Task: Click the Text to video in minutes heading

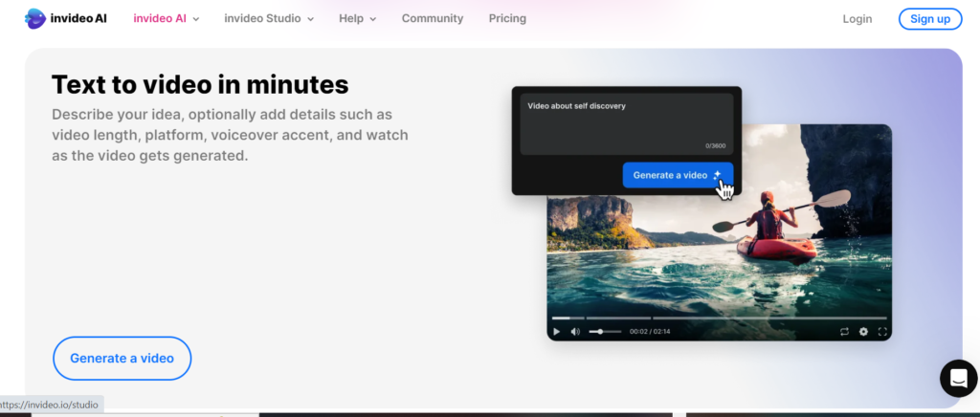Action: click(200, 84)
